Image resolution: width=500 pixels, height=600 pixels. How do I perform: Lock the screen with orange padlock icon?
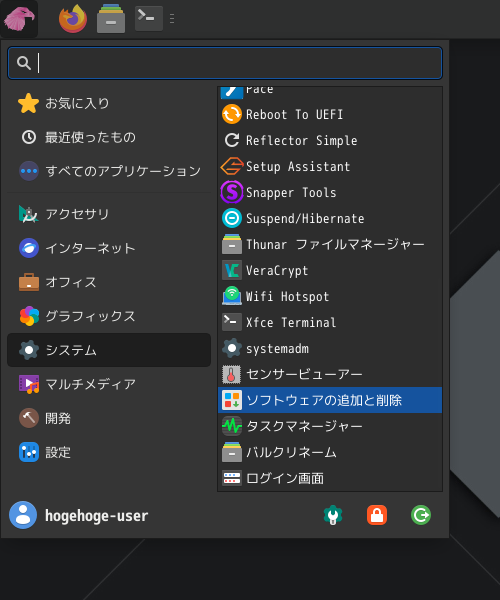377,515
